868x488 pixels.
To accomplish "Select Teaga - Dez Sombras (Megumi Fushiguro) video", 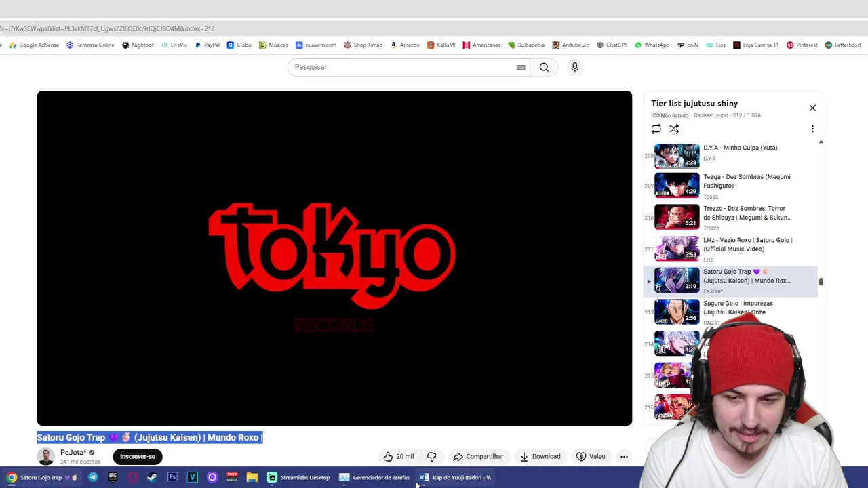I will coord(730,186).
